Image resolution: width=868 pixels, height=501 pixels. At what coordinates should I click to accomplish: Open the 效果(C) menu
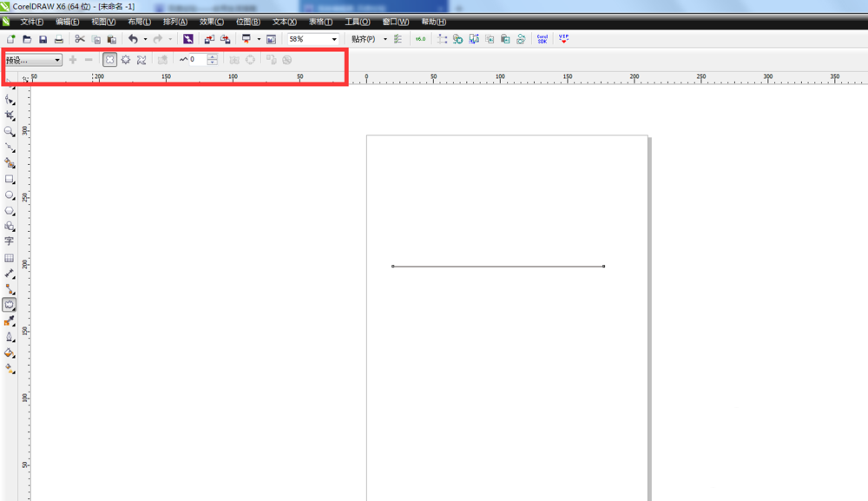211,22
